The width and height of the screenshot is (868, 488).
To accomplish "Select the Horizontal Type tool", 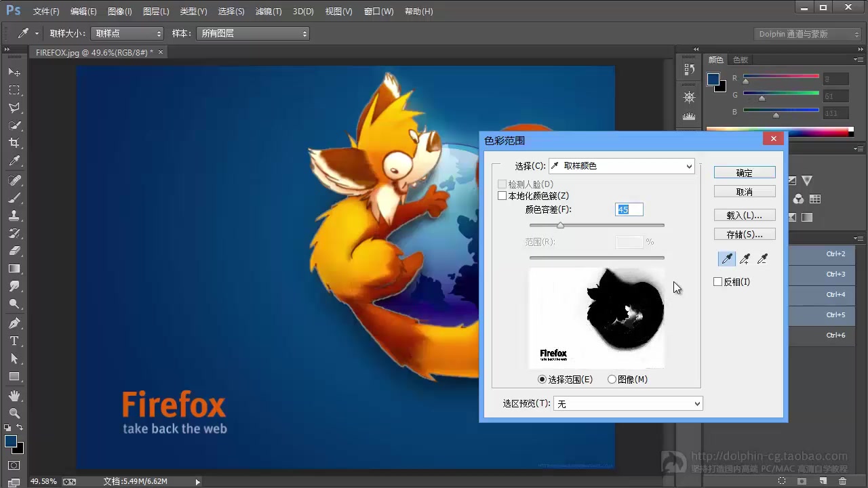I will [x=14, y=341].
